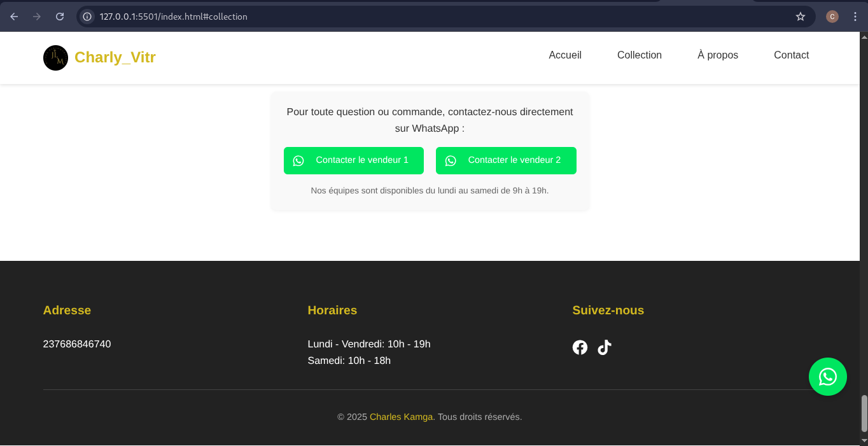The height and width of the screenshot is (446, 868).
Task: Click the floating round WhatsApp chat button
Action: click(827, 377)
